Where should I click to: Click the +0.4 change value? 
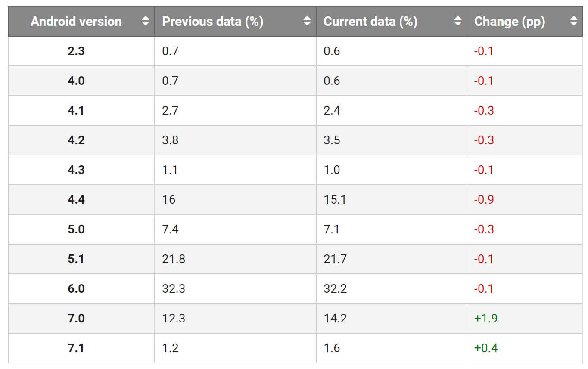click(486, 348)
